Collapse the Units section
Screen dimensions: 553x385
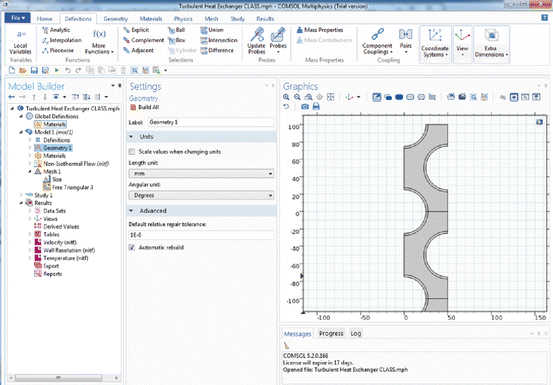coord(131,136)
